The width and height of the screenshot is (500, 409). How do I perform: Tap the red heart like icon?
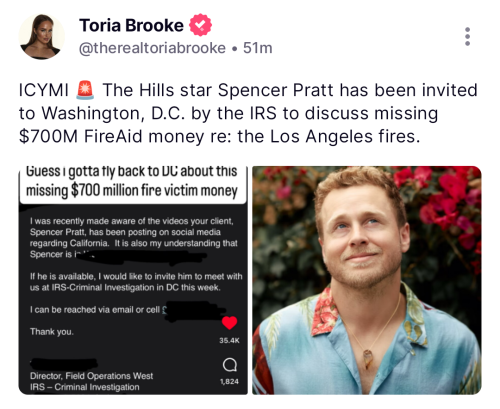tap(229, 322)
